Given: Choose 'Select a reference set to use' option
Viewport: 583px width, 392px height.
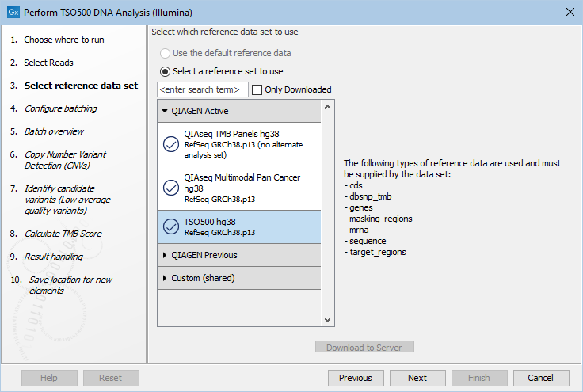Looking at the screenshot, I should 165,71.
